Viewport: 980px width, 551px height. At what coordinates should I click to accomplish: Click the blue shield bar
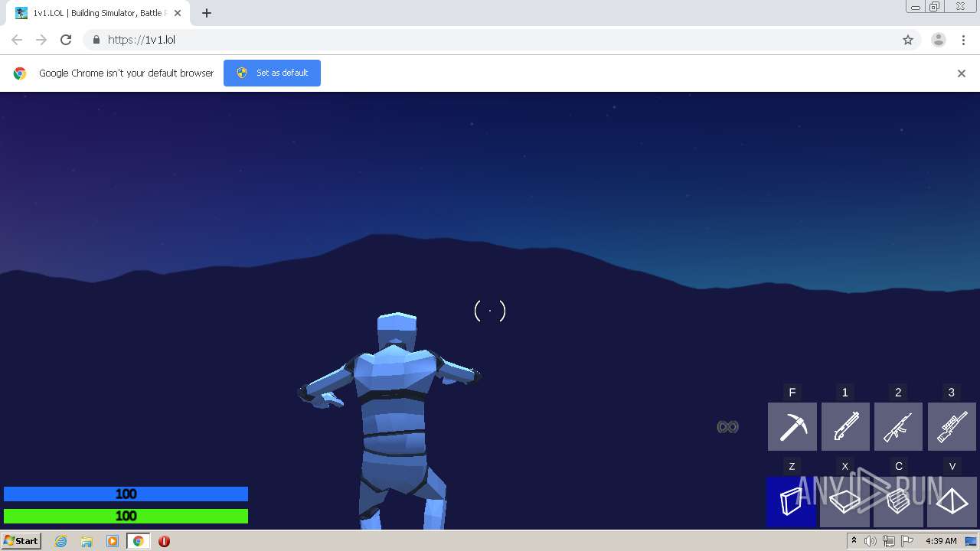[x=126, y=494]
